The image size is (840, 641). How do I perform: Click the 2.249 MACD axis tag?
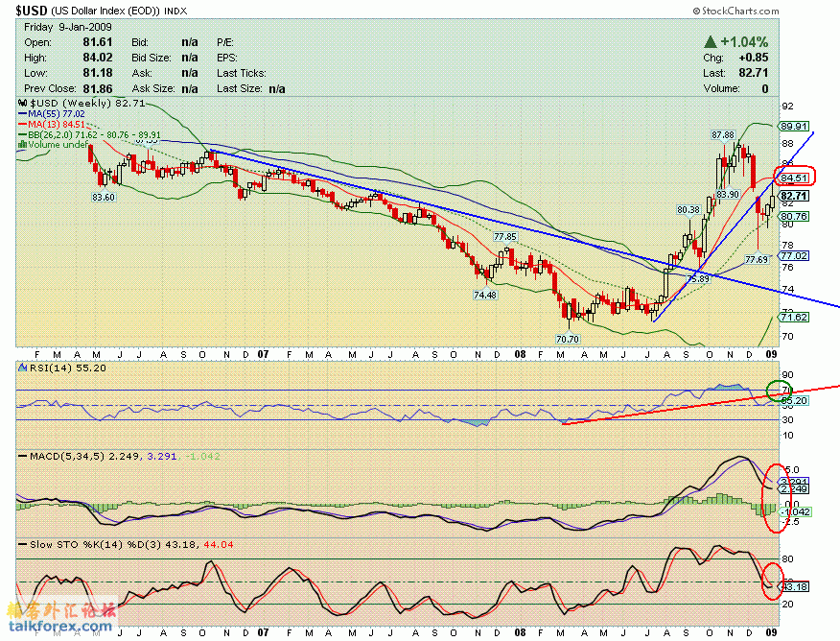click(793, 489)
